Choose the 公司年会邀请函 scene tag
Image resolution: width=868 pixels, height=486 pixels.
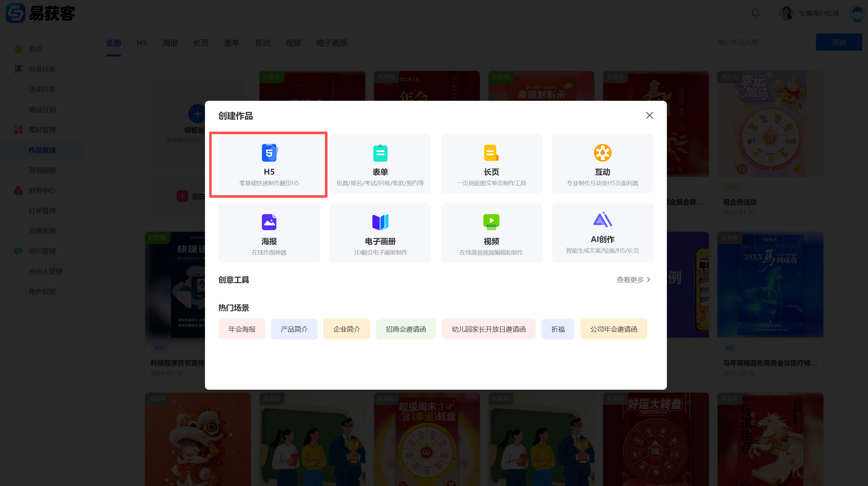point(613,329)
